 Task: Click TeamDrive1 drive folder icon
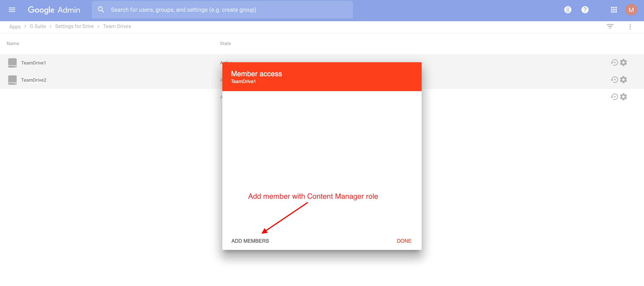[x=12, y=63]
